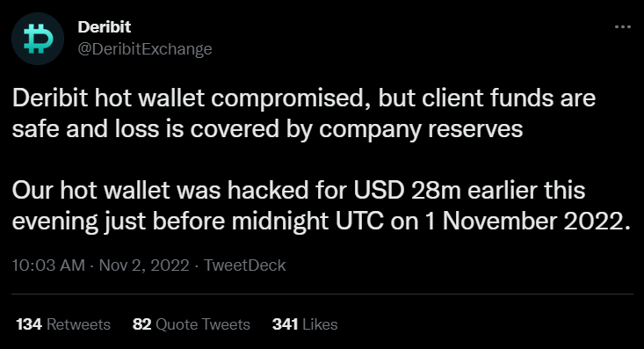
Task: Click the Nov 2, 2022 date
Action: pos(144,265)
